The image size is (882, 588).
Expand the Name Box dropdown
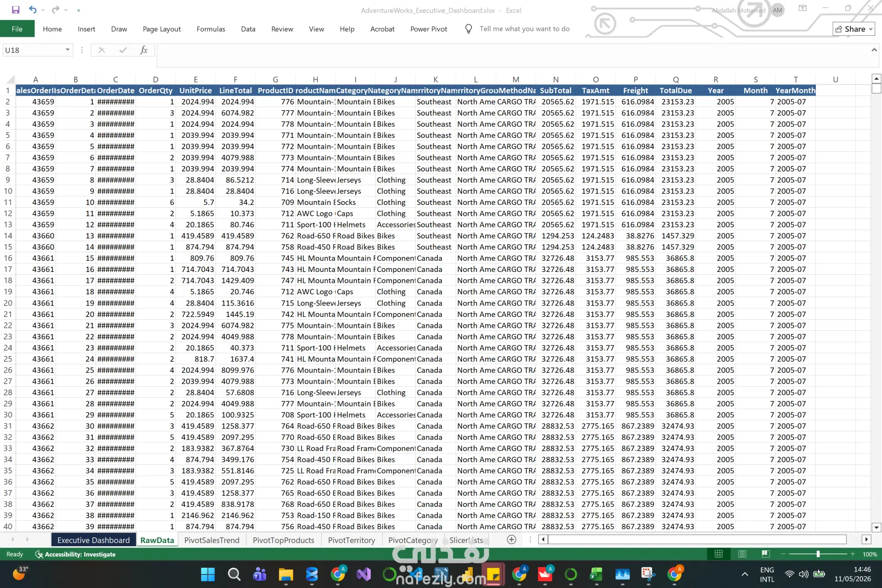coord(68,50)
